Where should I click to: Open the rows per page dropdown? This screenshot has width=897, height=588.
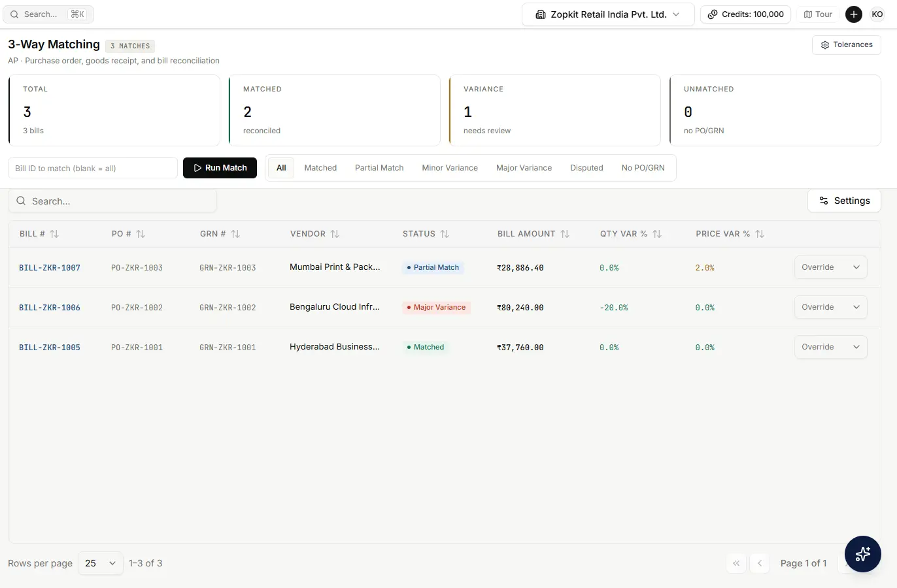click(x=101, y=563)
